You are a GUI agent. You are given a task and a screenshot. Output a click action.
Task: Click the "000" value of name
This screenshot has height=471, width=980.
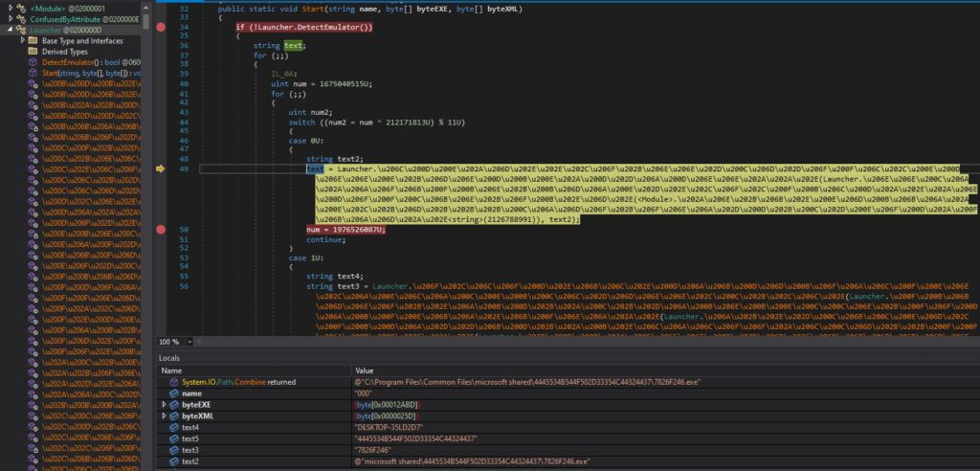(363, 393)
